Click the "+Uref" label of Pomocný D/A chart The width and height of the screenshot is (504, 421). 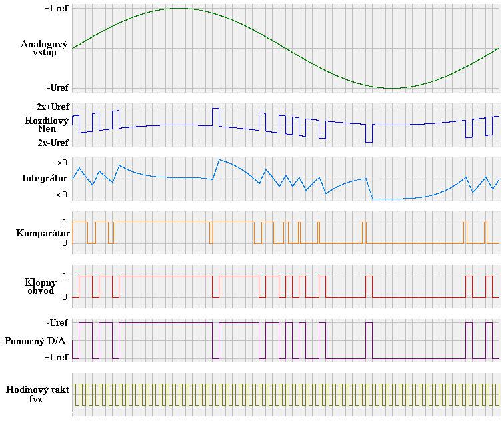click(x=56, y=357)
